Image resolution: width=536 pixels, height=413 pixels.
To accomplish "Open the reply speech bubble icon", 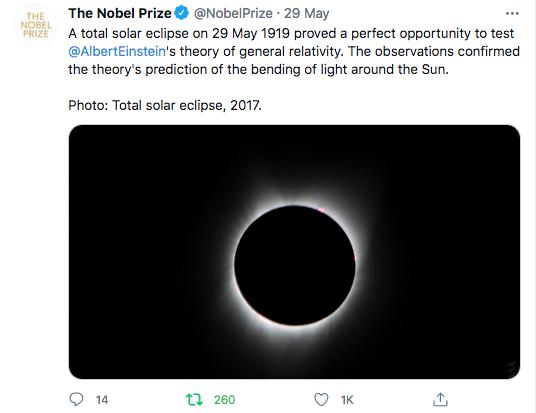I will pyautogui.click(x=76, y=399).
